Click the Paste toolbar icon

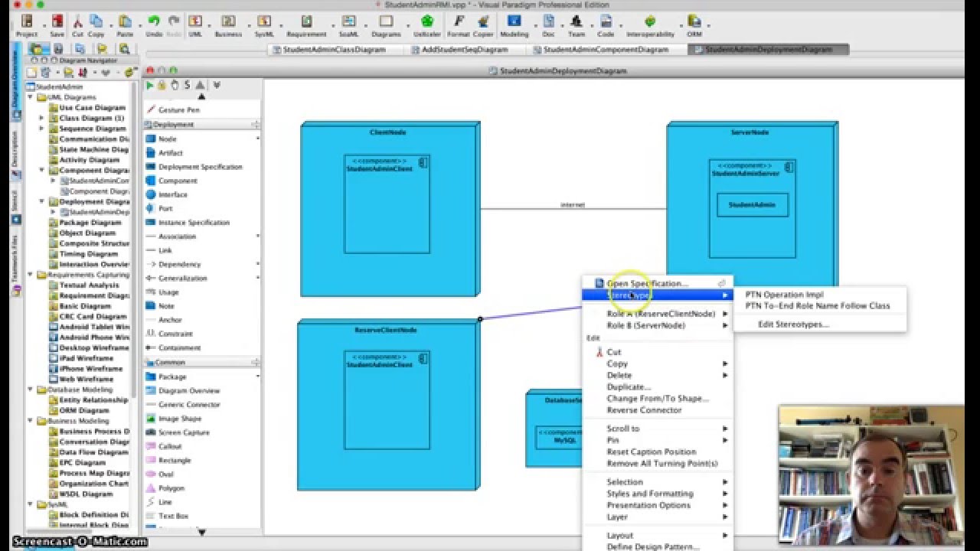(125, 25)
